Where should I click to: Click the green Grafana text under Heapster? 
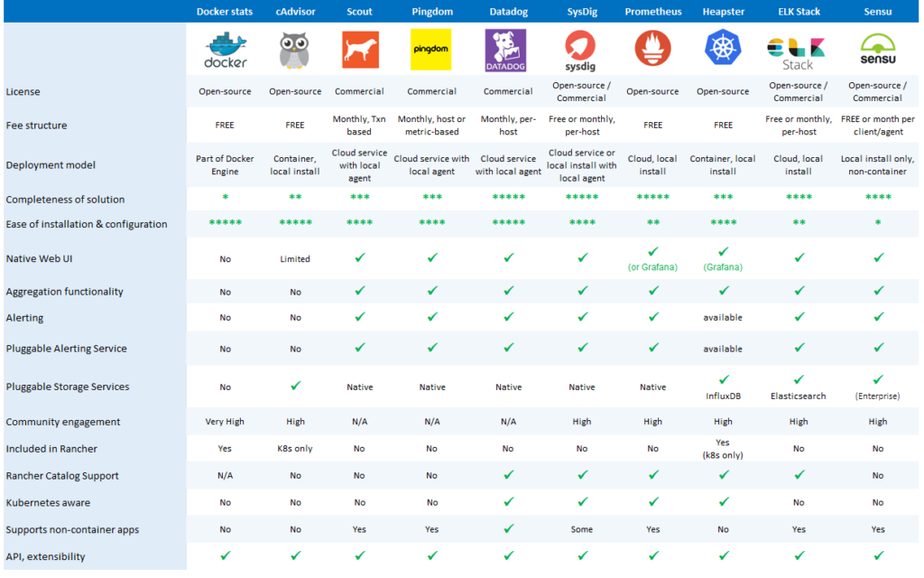click(723, 266)
